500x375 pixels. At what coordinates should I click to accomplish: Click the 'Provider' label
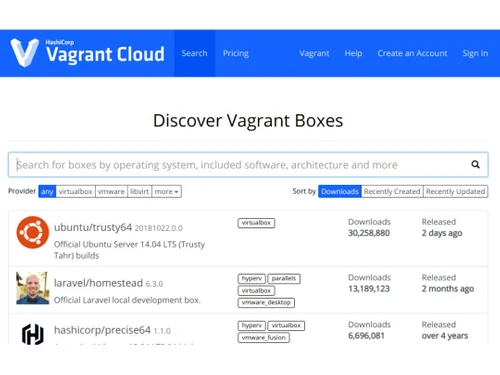[22, 191]
